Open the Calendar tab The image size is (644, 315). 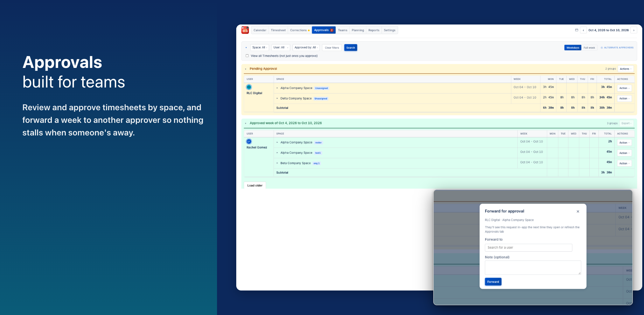point(260,30)
